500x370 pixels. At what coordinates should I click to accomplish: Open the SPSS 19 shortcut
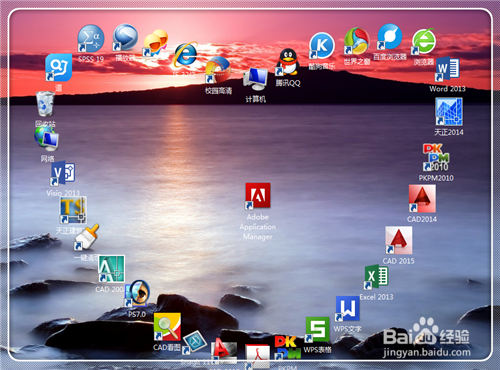point(91,38)
